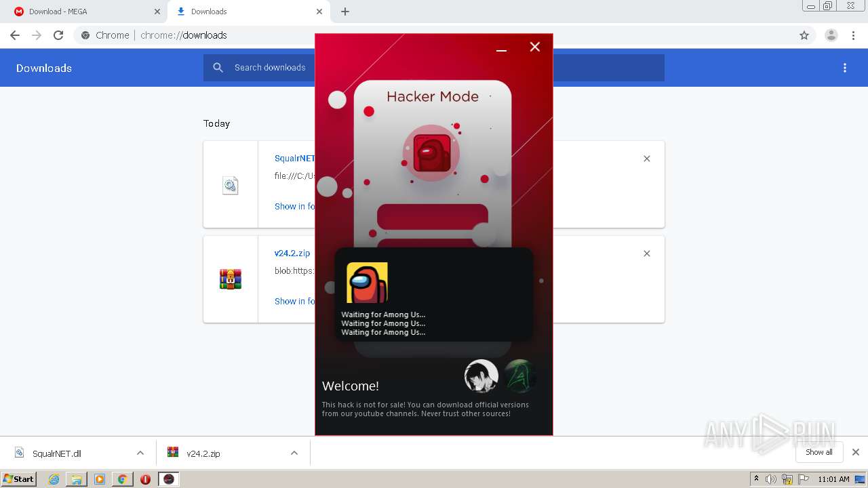Click the yellow Among Us game icon
This screenshot has height=488, width=868.
point(367,283)
